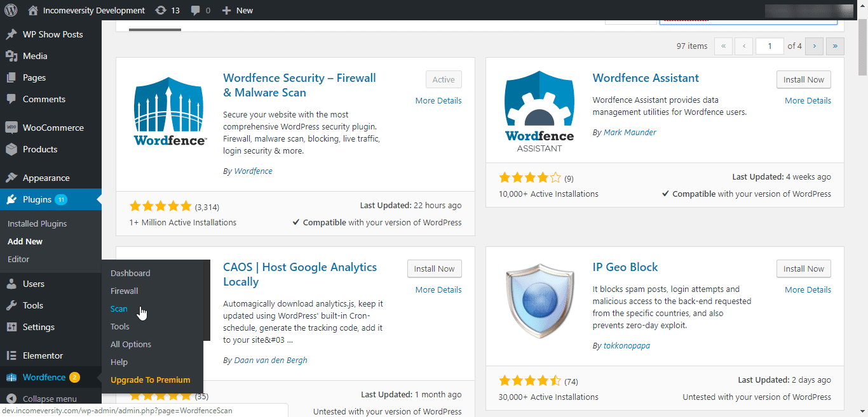Open Dashboard in Wordfence submenu
This screenshot has height=417, width=868.
click(130, 273)
